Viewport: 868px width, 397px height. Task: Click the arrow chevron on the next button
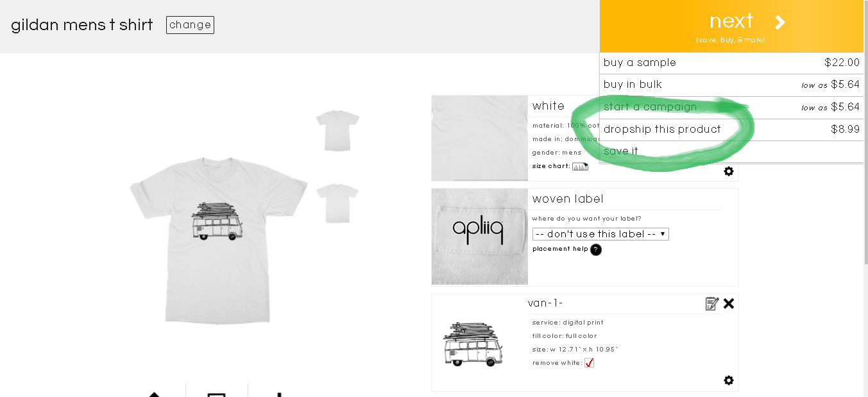click(780, 22)
